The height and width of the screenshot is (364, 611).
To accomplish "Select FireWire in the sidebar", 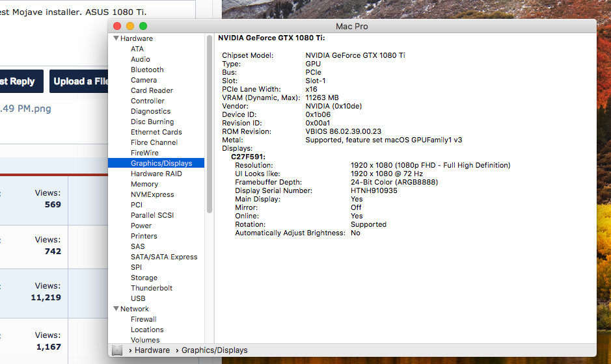I will (x=144, y=153).
